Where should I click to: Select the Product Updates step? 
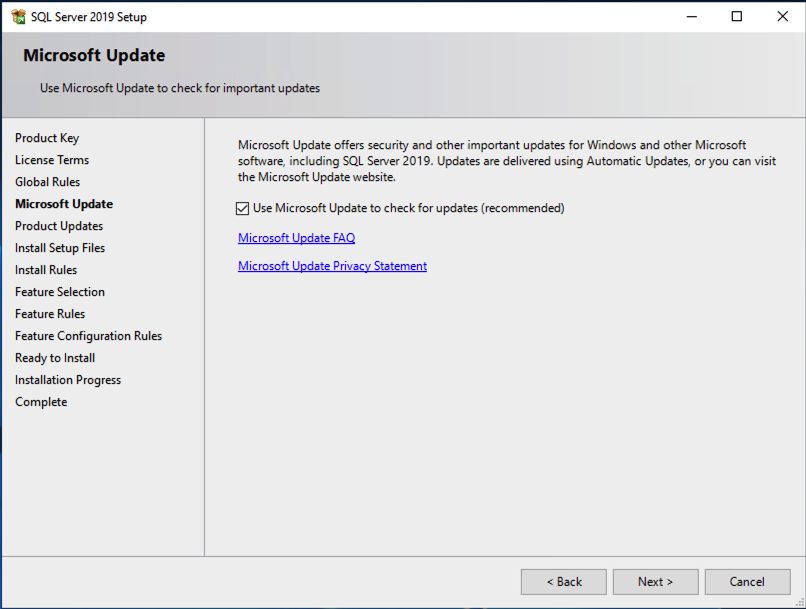click(59, 225)
